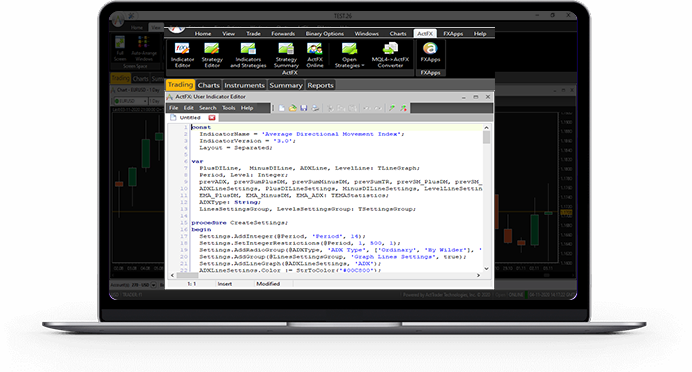Open FXApps from the ribbon
This screenshot has height=372, width=692.
click(x=430, y=52)
